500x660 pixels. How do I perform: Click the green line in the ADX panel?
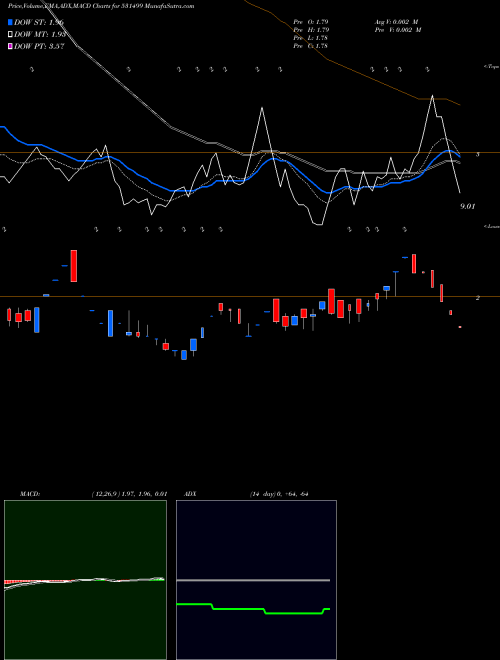point(253,609)
